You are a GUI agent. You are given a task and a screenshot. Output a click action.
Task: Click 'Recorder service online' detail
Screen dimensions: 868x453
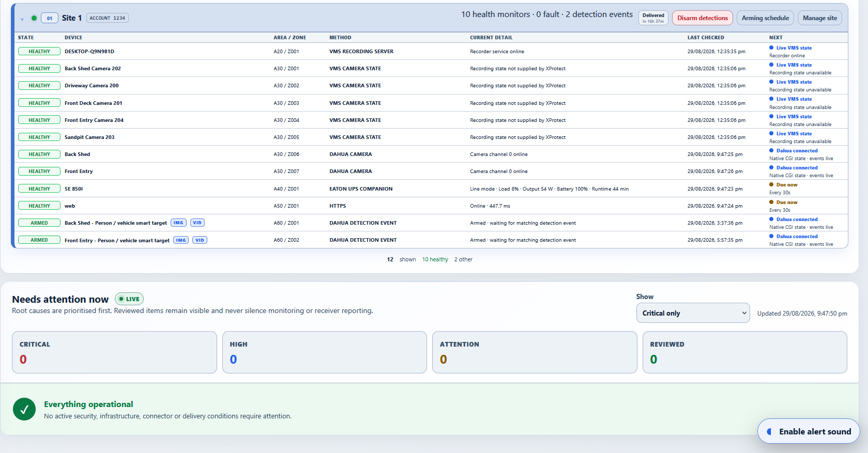tap(497, 51)
